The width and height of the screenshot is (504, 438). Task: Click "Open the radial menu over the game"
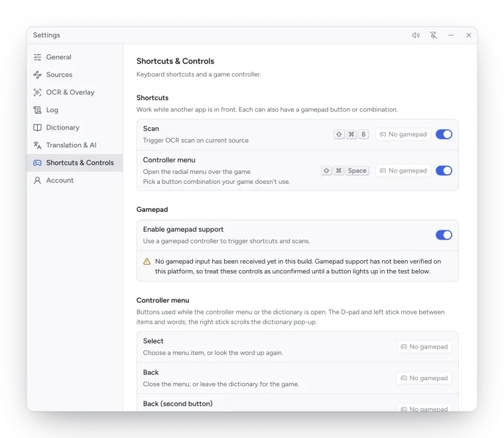197,172
